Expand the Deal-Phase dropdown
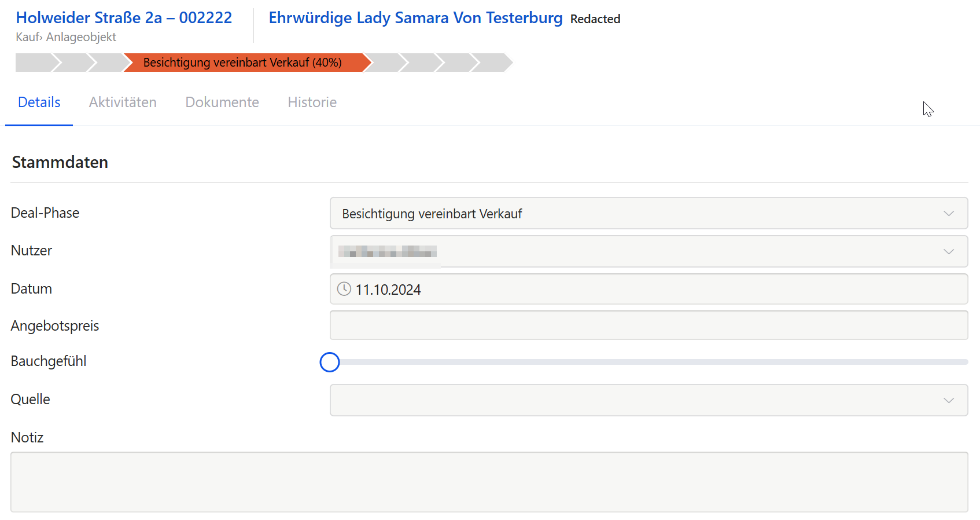This screenshot has width=980, height=520. [948, 214]
